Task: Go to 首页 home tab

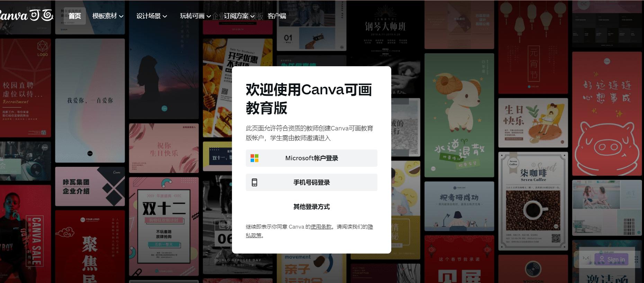Action: pyautogui.click(x=75, y=16)
